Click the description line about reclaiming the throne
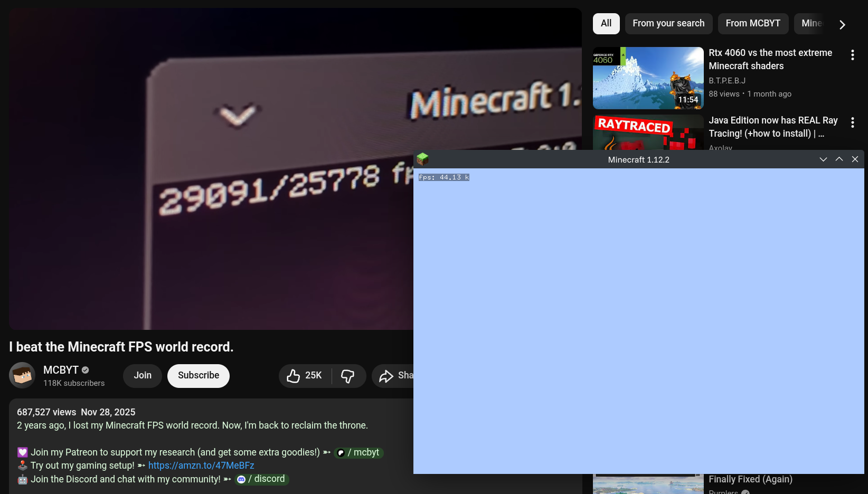Viewport: 868px width, 494px height. pyautogui.click(x=192, y=425)
